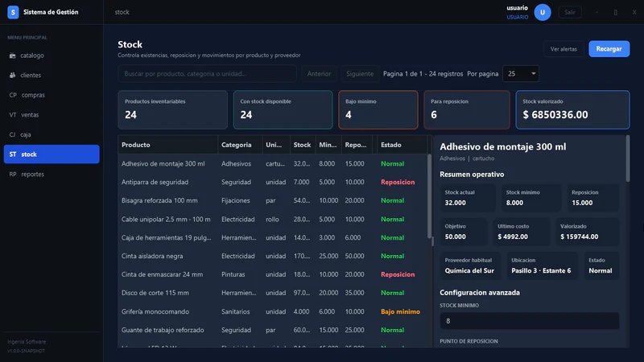
Task: Click Reposicion status of Antiparra row
Action: tap(398, 183)
